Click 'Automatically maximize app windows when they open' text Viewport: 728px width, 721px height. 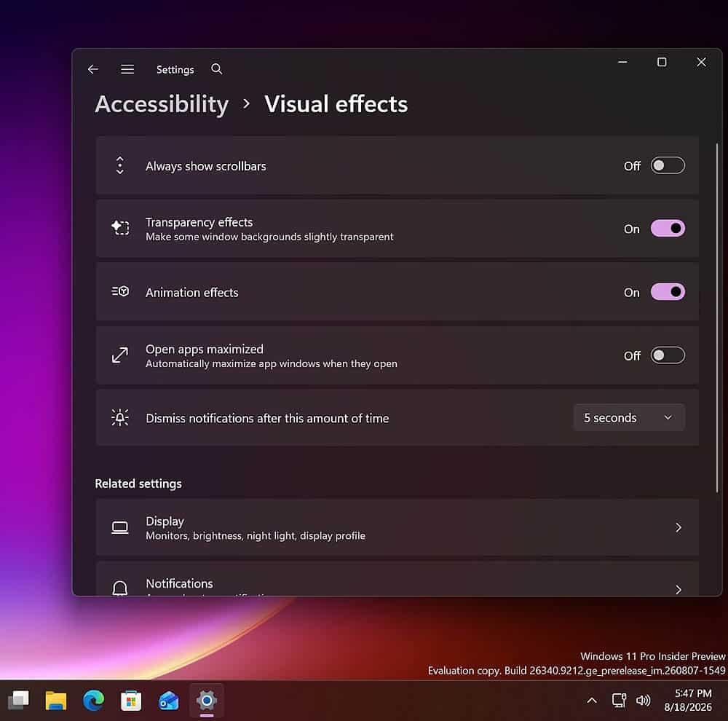(272, 363)
